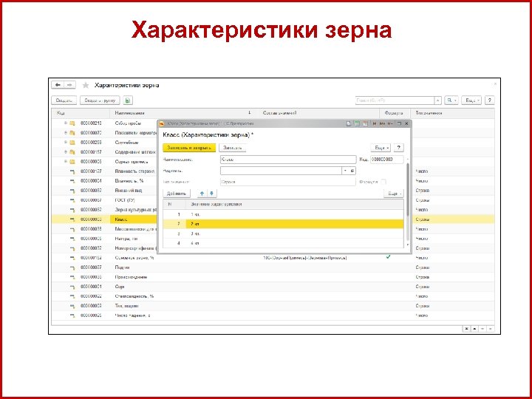The image size is (532, 399).
Task: Click the green document icon beside Создать группу
Action: click(x=128, y=100)
